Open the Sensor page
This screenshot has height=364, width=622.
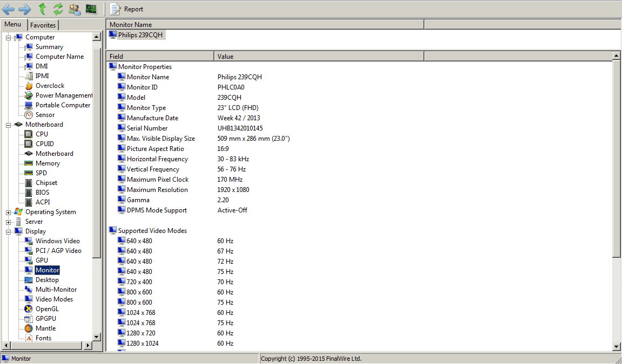[45, 115]
